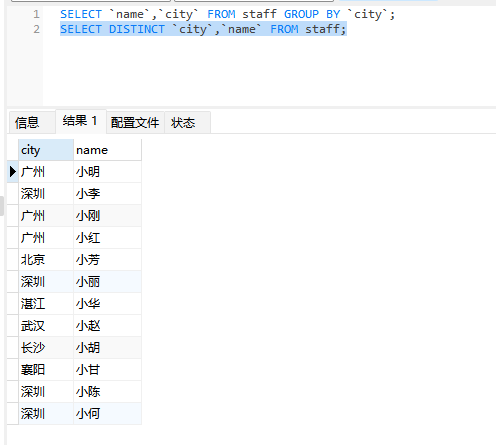This screenshot has height=445, width=496.
Task: Open the 信息 tab
Action: [32, 122]
